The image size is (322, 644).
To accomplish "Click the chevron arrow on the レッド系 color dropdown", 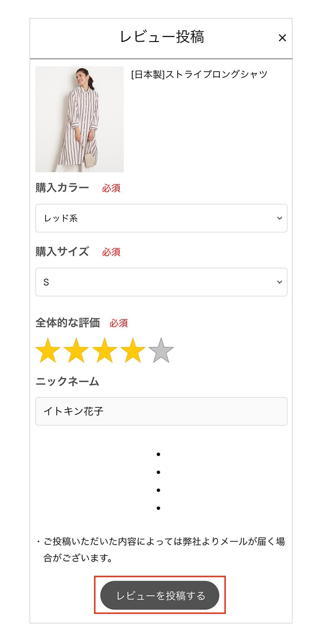I will pyautogui.click(x=279, y=218).
